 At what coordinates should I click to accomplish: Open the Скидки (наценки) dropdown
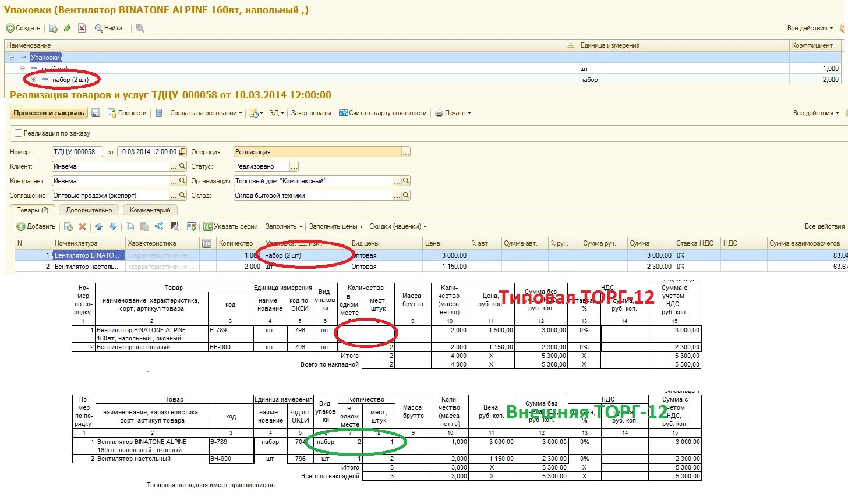[x=398, y=226]
